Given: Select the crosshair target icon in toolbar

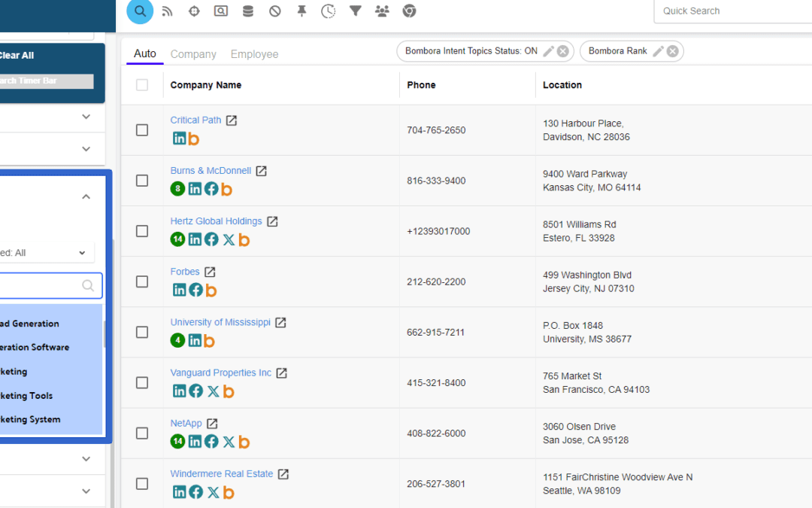Looking at the screenshot, I should click(194, 11).
